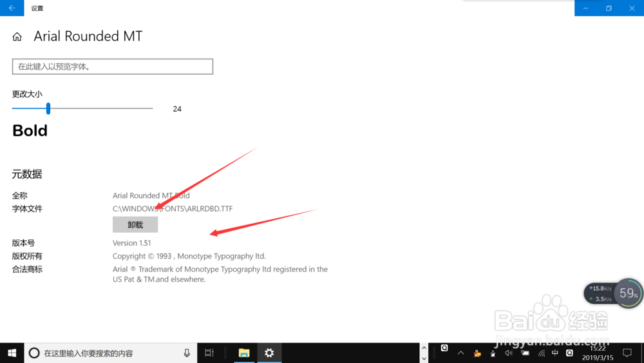Viewport: 644px width, 363px height.
Task: Click the network speed floating indicator
Action: (x=600, y=293)
